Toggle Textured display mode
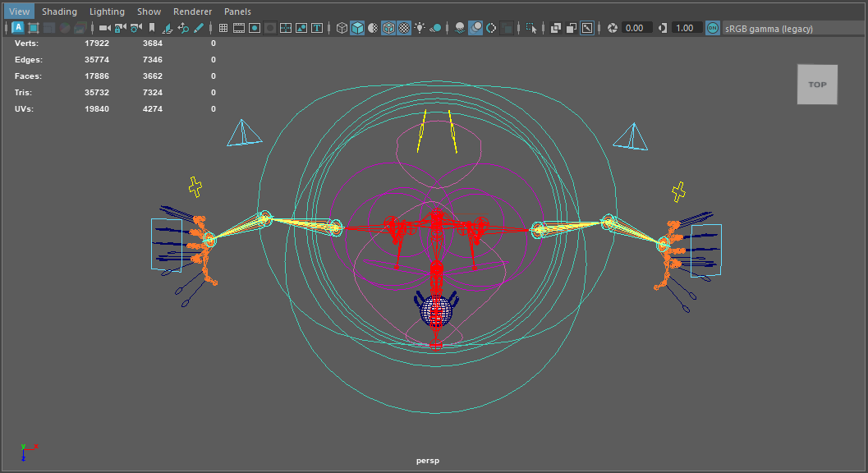868x473 pixels. tap(404, 28)
